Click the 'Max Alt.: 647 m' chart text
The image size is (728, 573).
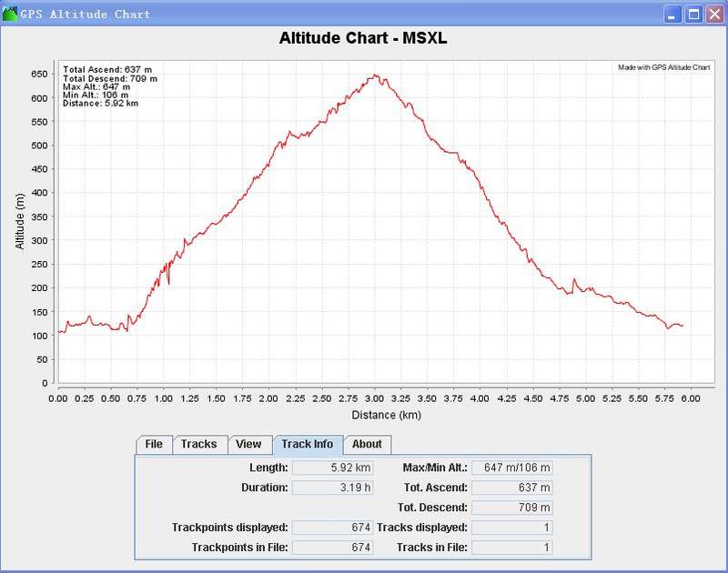[96, 86]
